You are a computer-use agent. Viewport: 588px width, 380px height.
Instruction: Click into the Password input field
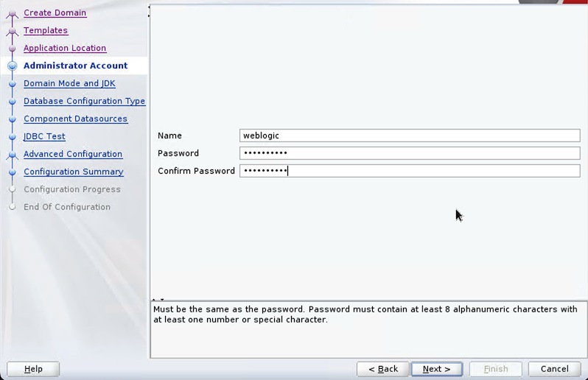point(410,153)
